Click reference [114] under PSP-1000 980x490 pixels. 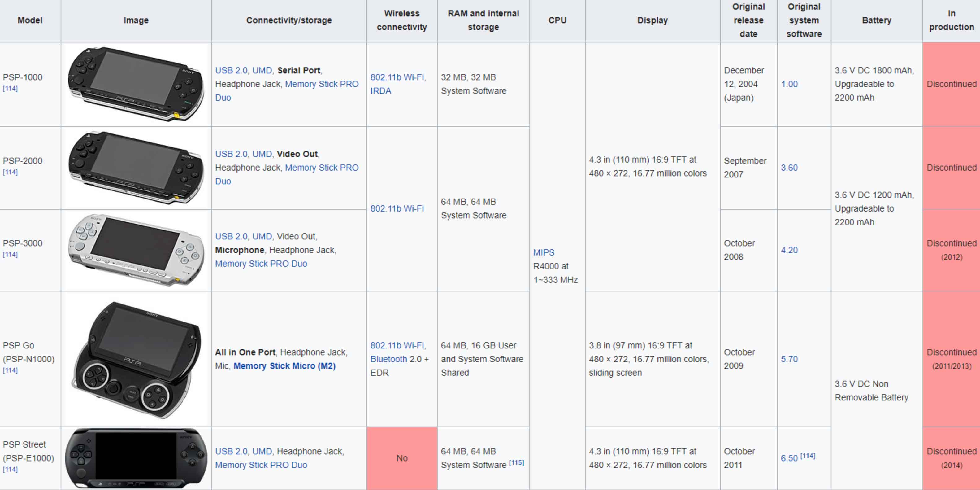10,89
